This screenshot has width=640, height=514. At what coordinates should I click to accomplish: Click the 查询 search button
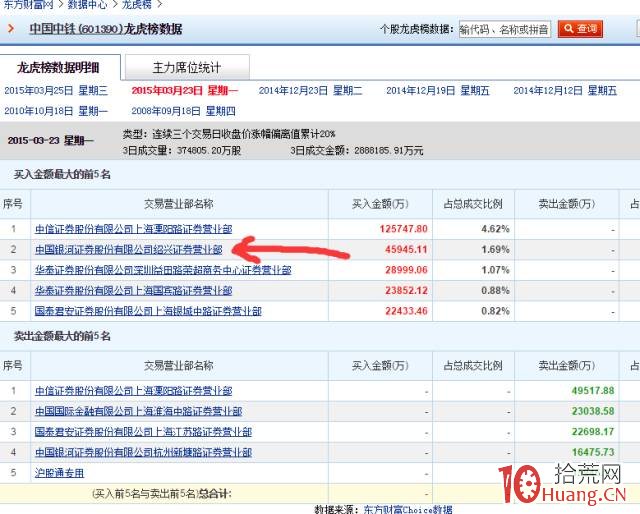580,29
